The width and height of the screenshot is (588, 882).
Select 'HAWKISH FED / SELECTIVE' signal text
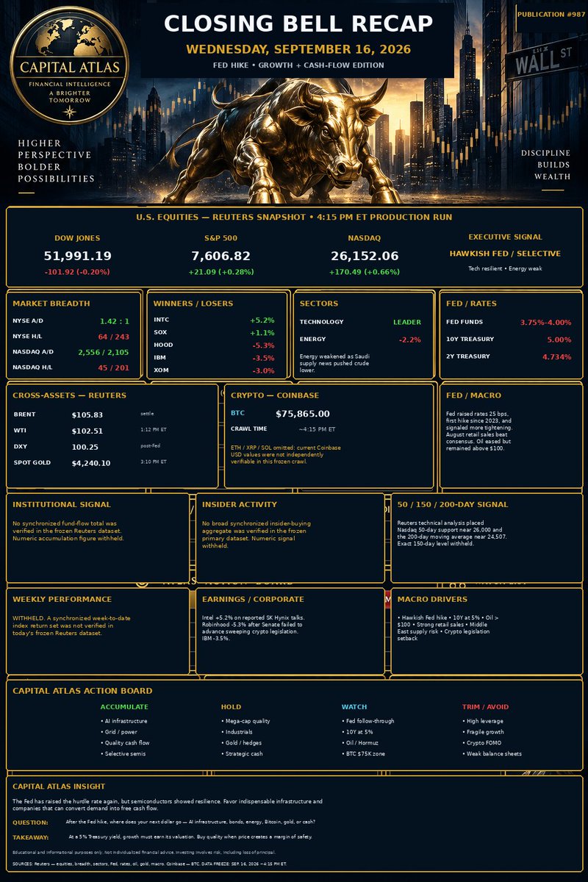tap(505, 254)
